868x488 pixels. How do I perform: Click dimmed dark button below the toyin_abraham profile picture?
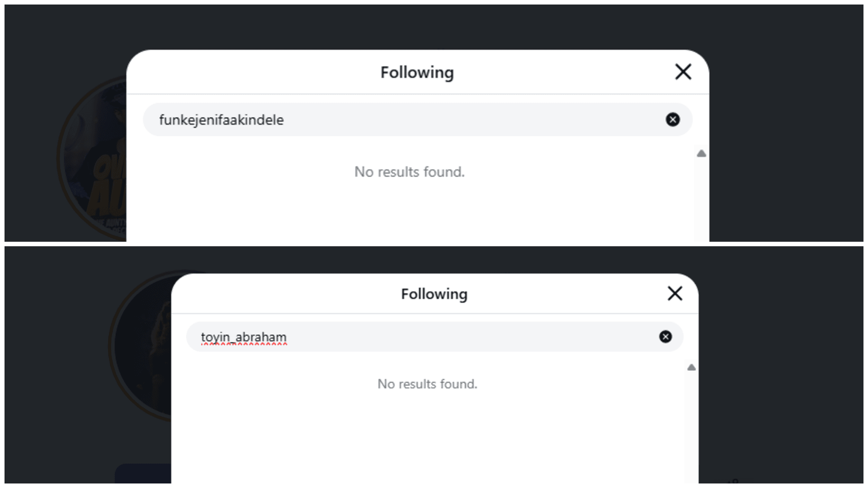click(x=143, y=474)
